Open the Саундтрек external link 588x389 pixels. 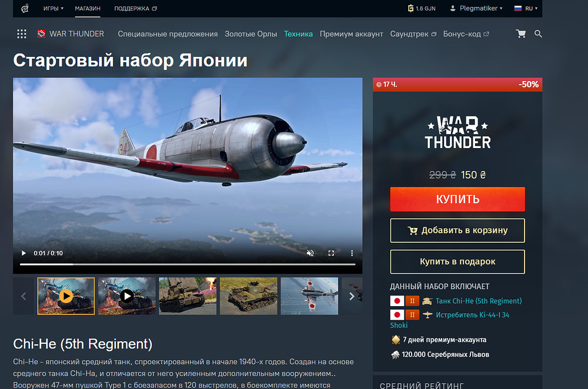(x=413, y=33)
